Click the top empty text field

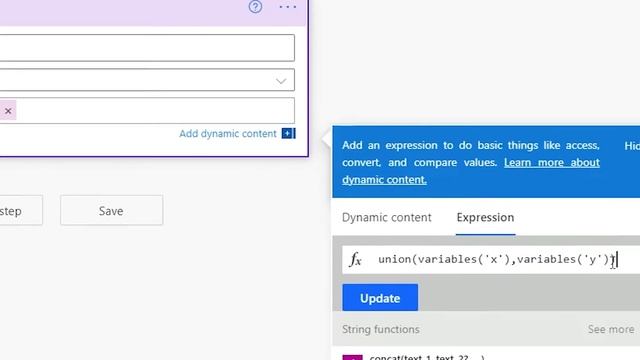(x=147, y=48)
